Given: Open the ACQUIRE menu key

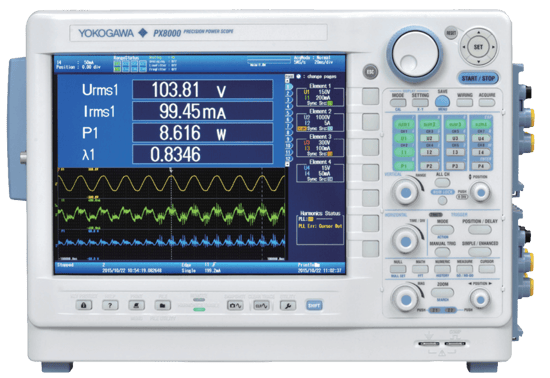Looking at the screenshot, I should pyautogui.click(x=487, y=103).
